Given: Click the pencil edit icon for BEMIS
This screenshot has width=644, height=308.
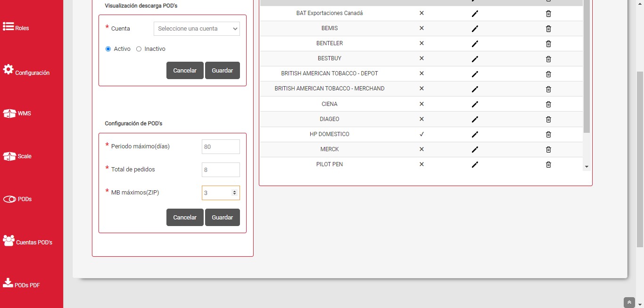Looking at the screenshot, I should 475,29.
